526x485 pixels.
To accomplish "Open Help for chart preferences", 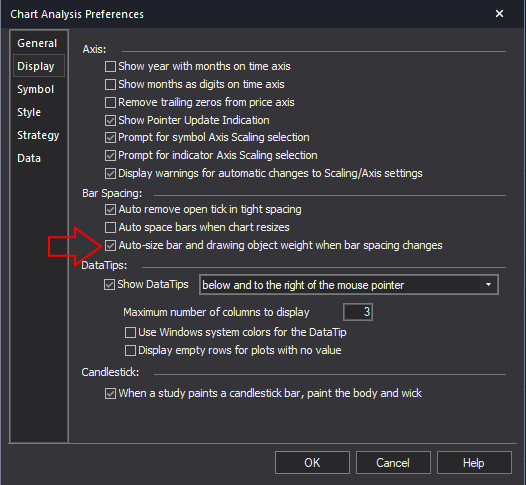I will 474,463.
